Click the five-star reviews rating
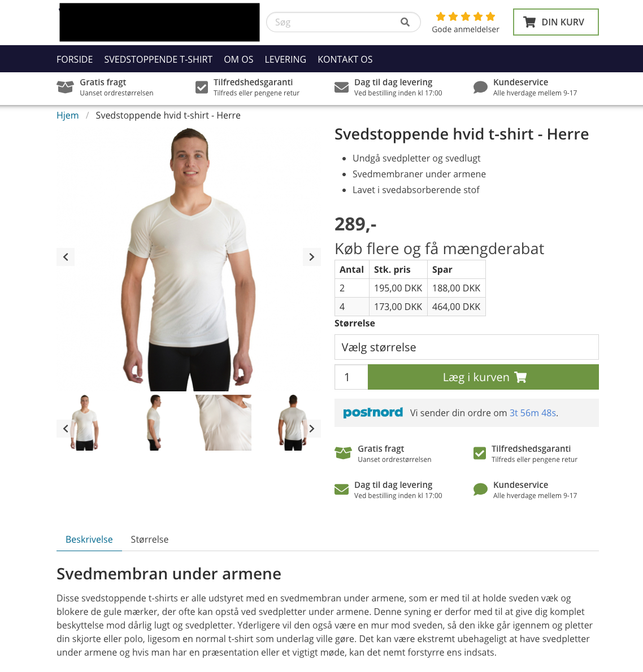Viewport: 643px width, 672px height. pyautogui.click(x=465, y=17)
